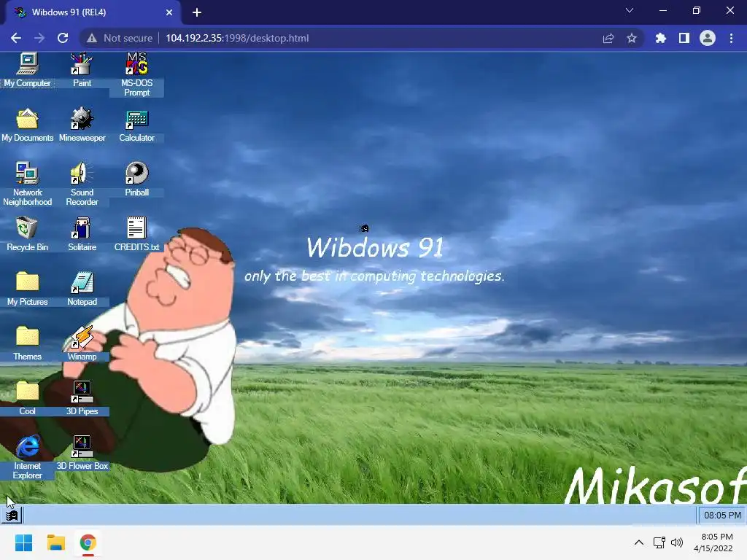Image resolution: width=747 pixels, height=560 pixels.
Task: Open the CREDITS.txt file icon
Action: pos(136,234)
